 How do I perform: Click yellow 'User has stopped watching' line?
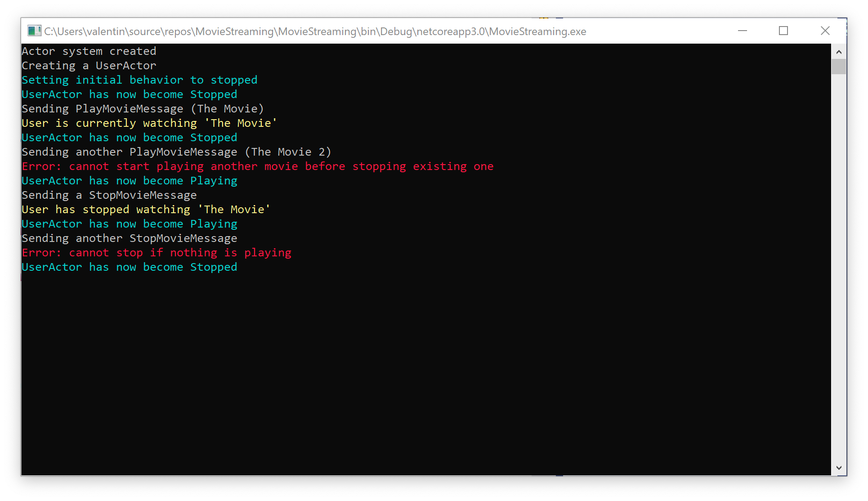click(146, 210)
